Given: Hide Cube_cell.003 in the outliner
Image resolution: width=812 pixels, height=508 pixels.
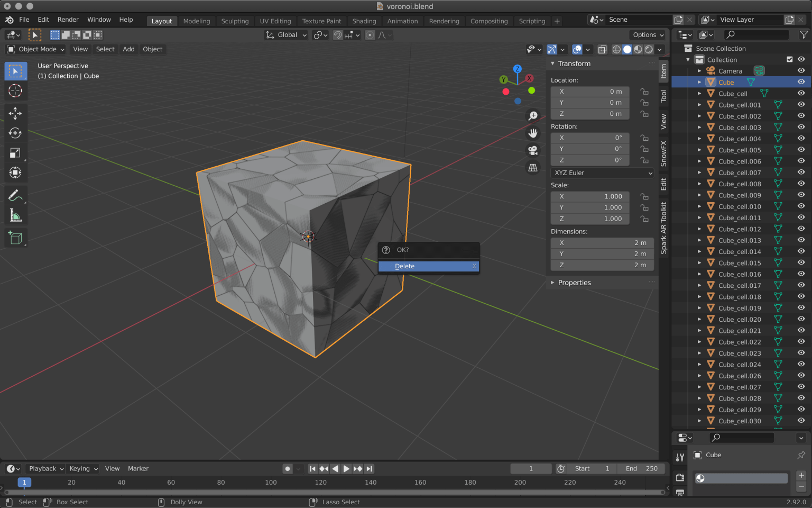Looking at the screenshot, I should [800, 127].
